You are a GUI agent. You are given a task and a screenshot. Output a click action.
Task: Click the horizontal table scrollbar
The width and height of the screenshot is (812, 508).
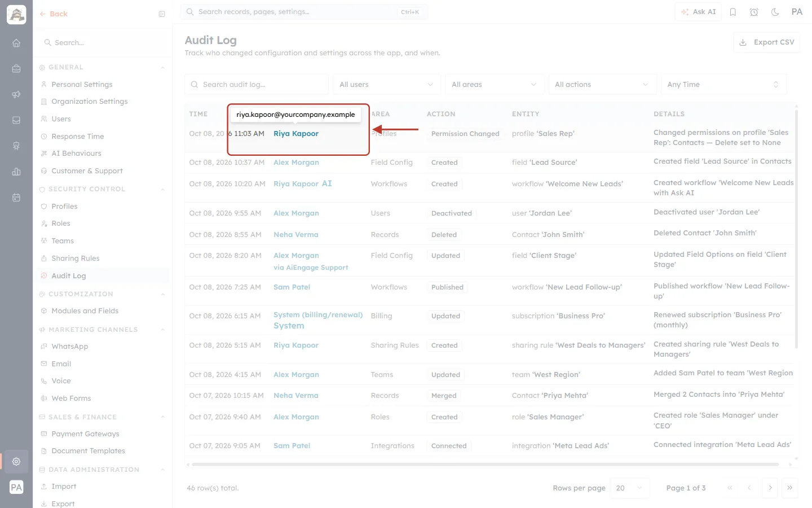point(485,465)
